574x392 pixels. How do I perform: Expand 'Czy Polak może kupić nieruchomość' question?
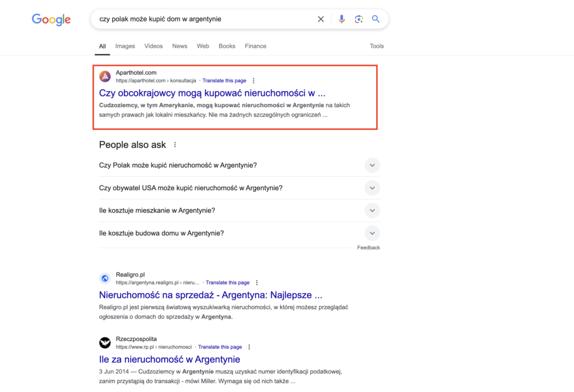point(239,165)
